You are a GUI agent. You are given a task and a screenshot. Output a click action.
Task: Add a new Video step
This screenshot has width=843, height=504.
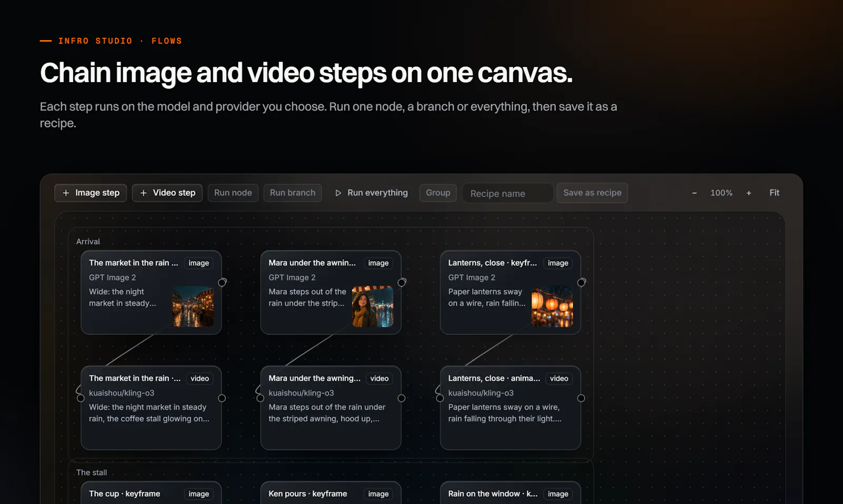pyautogui.click(x=167, y=193)
